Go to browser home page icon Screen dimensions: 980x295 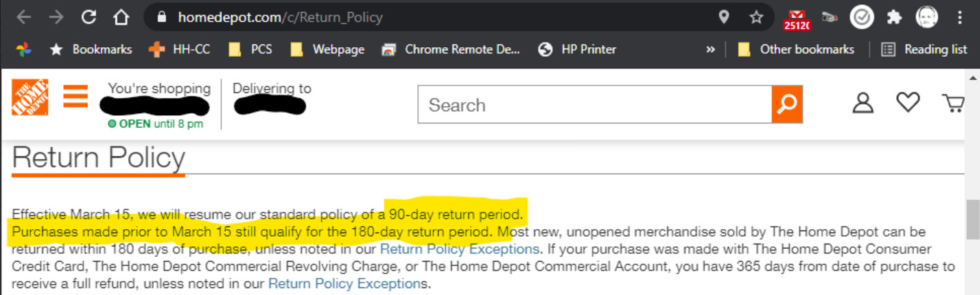click(x=121, y=17)
